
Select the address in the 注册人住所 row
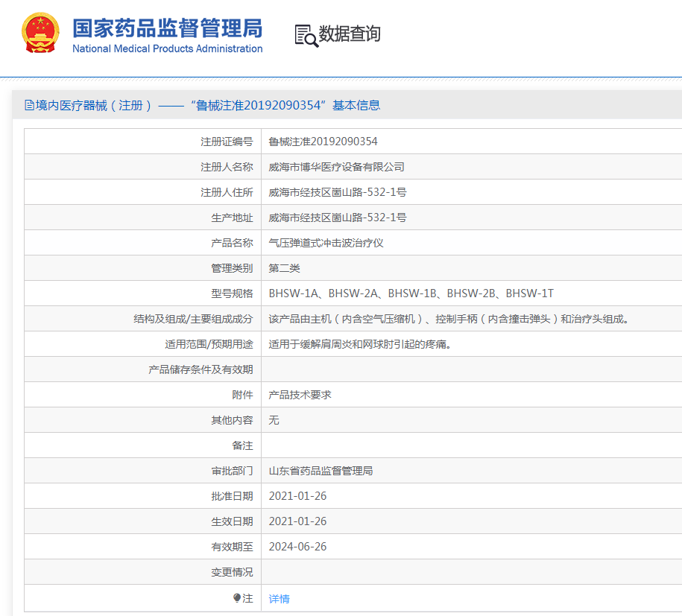pos(337,192)
